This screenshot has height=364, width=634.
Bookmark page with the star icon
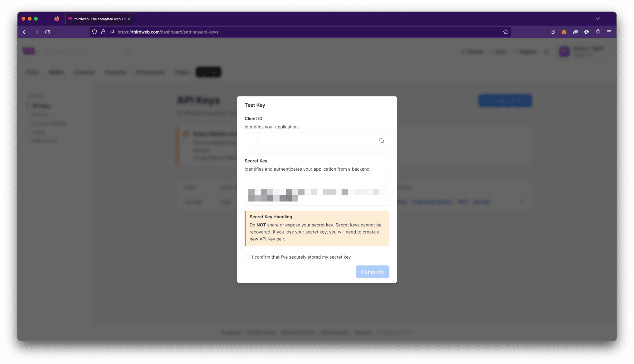tap(505, 32)
